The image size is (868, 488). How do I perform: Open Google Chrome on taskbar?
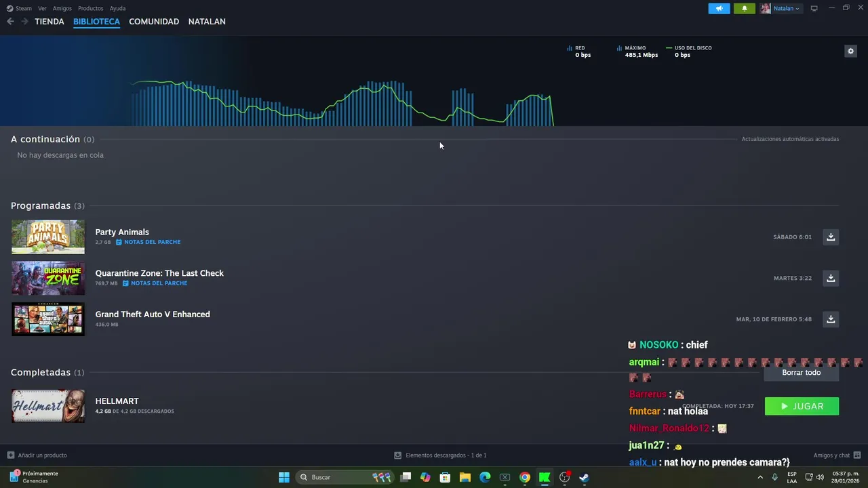tap(525, 477)
